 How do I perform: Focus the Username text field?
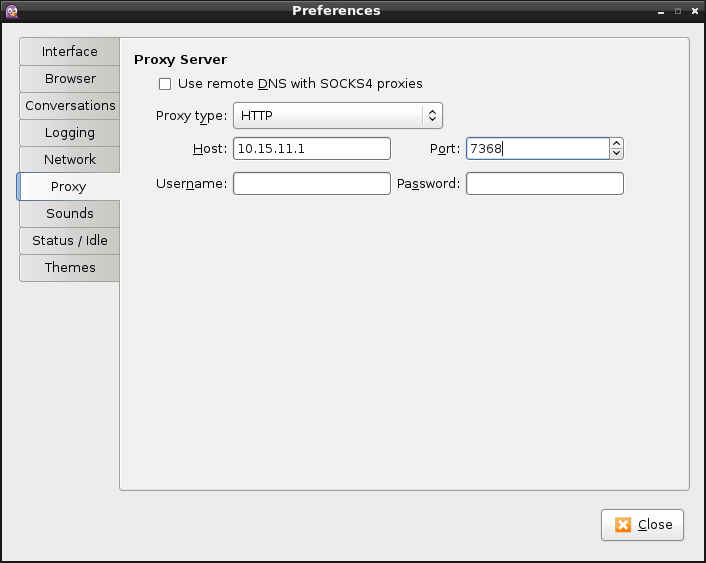point(312,184)
